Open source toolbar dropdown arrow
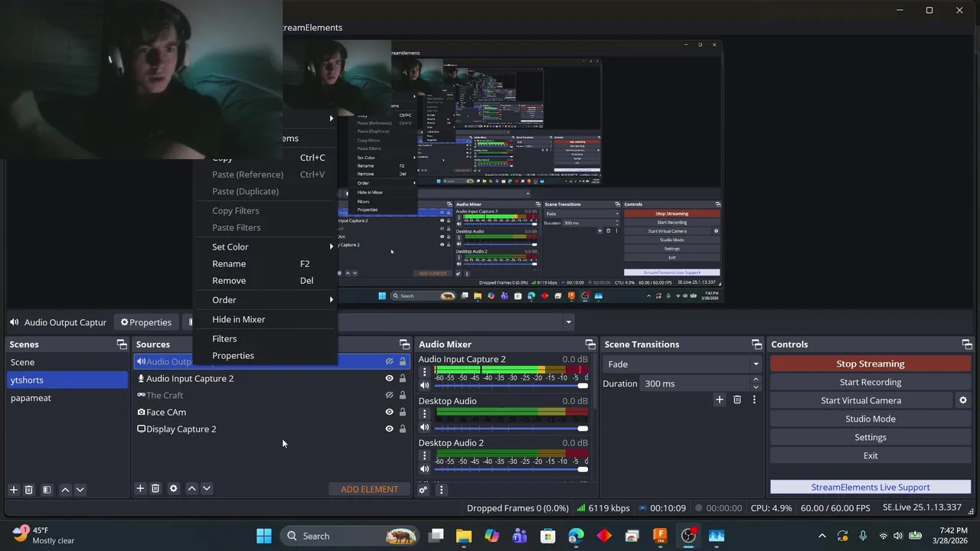 pos(568,322)
